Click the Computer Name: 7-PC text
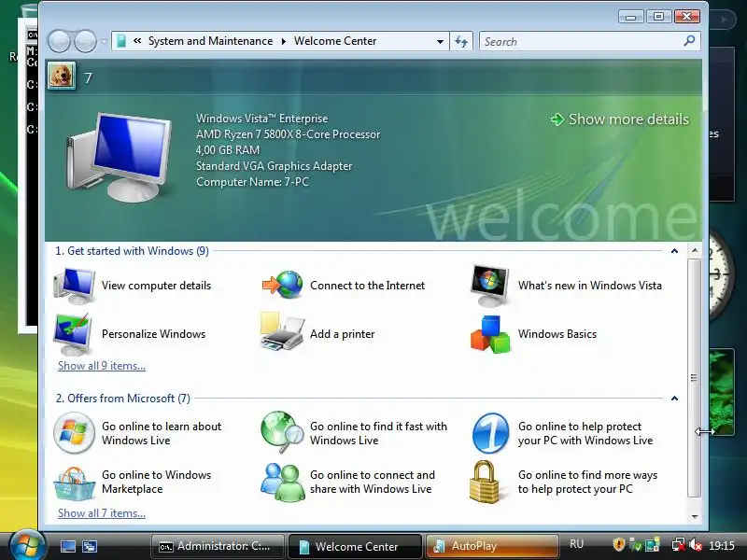Image resolution: width=747 pixels, height=560 pixels. coord(252,182)
